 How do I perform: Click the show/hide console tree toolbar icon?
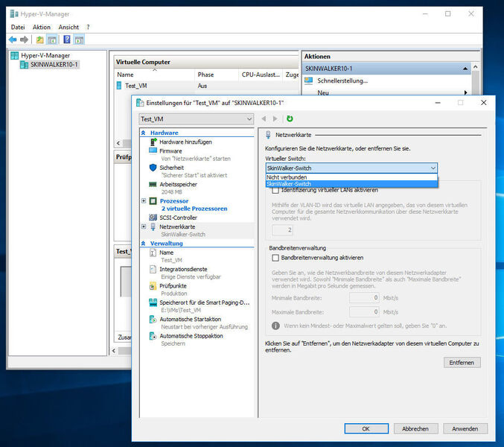[x=52, y=40]
